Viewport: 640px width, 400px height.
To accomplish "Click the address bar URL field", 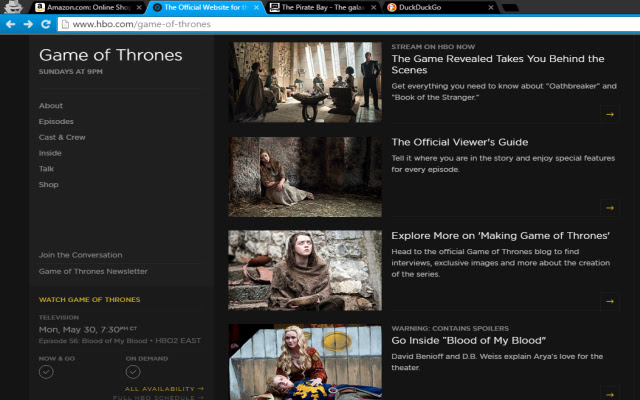I will [x=351, y=24].
